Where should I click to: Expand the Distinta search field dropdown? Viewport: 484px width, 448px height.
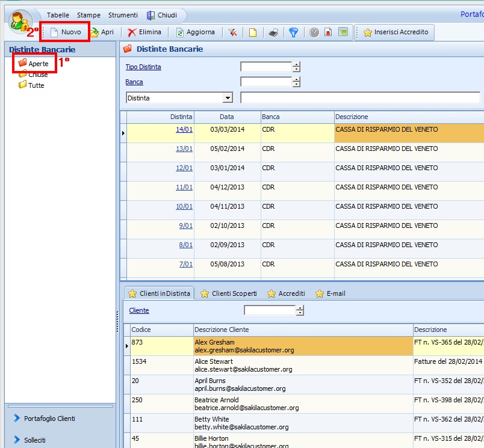228,98
